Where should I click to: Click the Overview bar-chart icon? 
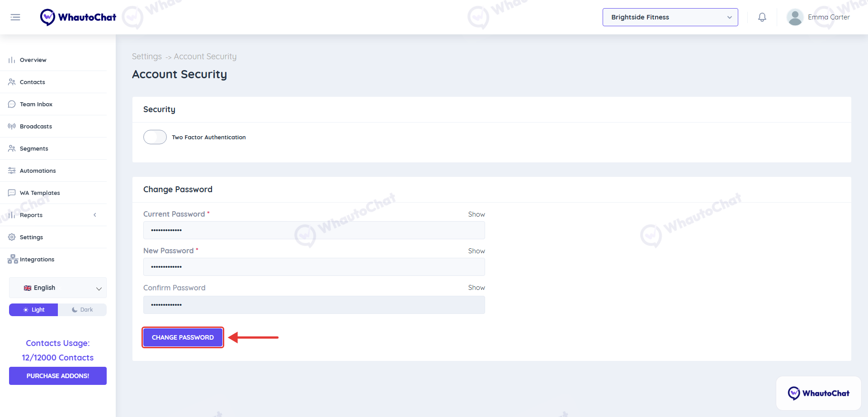(12, 60)
